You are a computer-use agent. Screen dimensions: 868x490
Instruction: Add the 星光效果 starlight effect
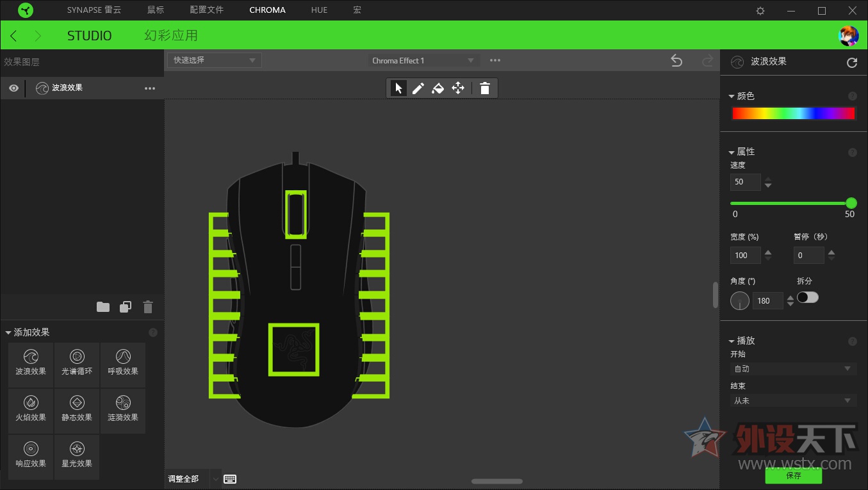(x=77, y=456)
